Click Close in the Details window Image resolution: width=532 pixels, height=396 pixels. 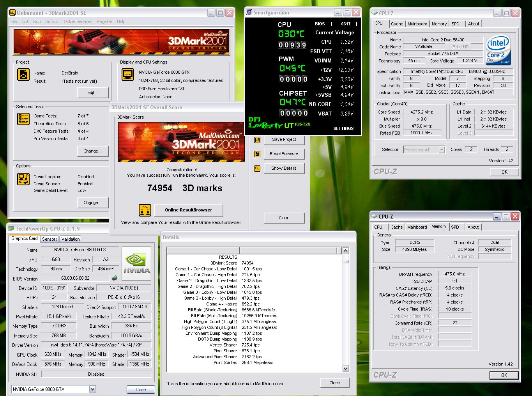(x=335, y=383)
